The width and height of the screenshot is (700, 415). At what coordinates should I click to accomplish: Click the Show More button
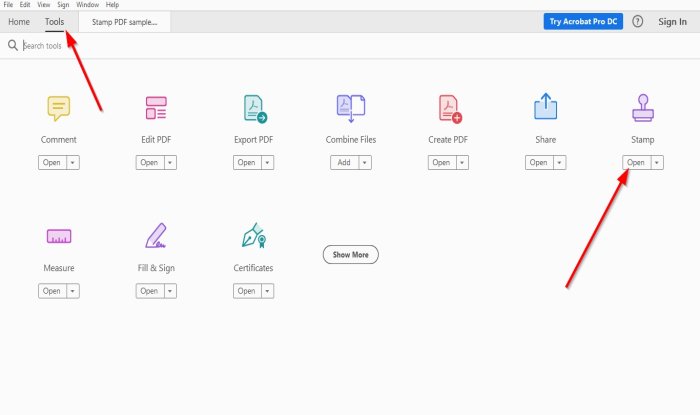(x=351, y=254)
